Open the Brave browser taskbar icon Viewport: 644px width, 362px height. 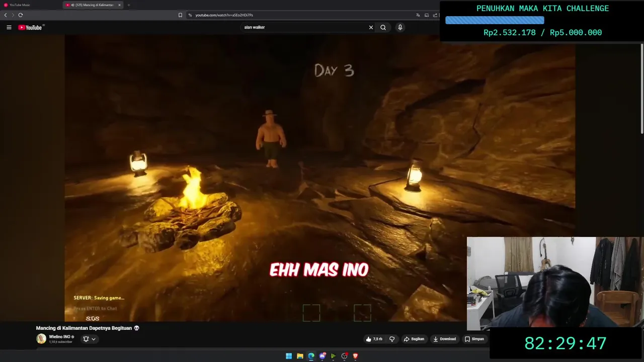pyautogui.click(x=355, y=356)
